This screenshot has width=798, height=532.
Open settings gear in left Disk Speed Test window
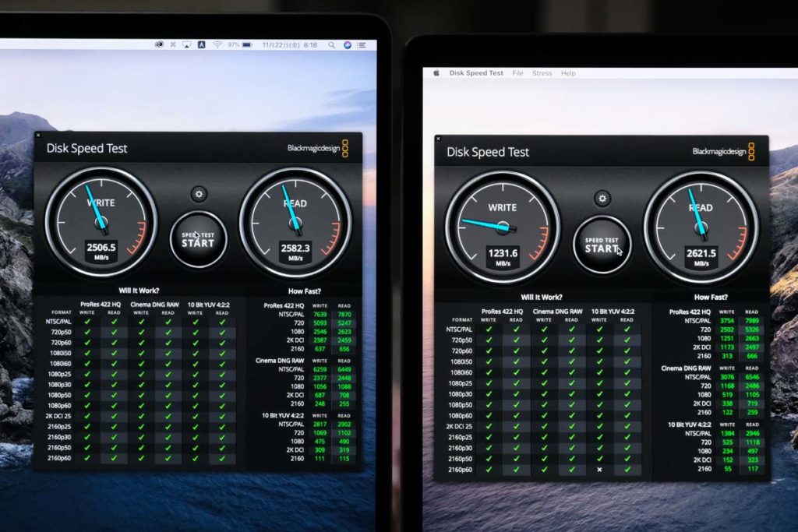(x=199, y=194)
